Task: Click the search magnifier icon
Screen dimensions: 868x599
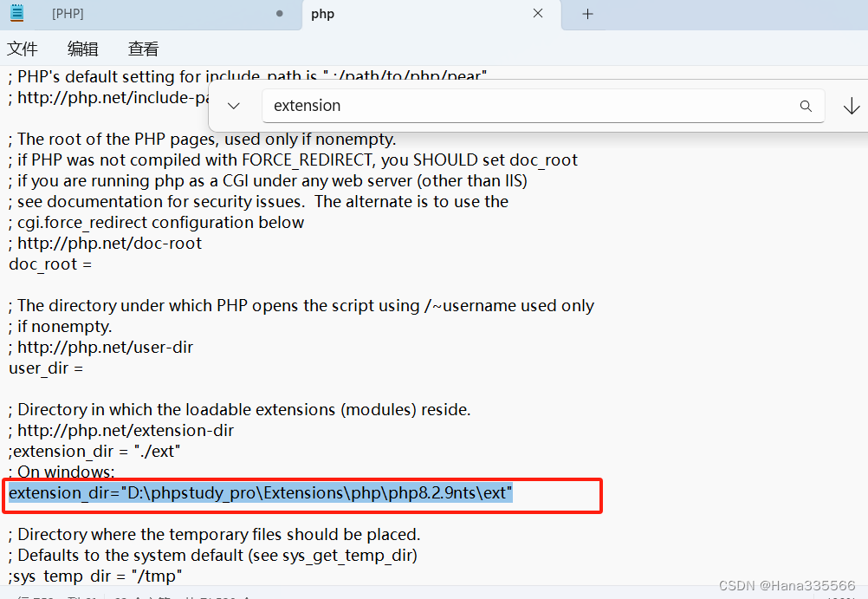Action: (x=806, y=106)
